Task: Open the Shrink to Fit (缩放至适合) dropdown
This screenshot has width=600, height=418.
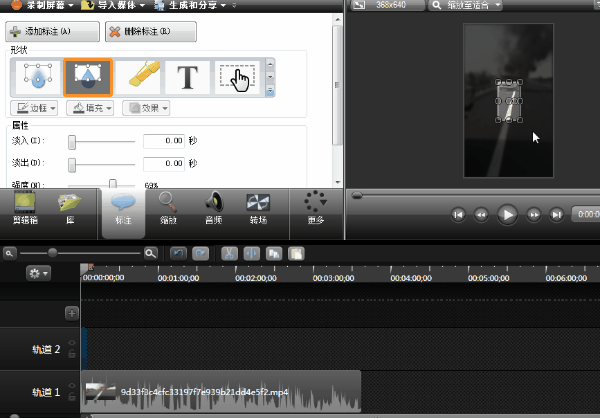Action: 465,5
